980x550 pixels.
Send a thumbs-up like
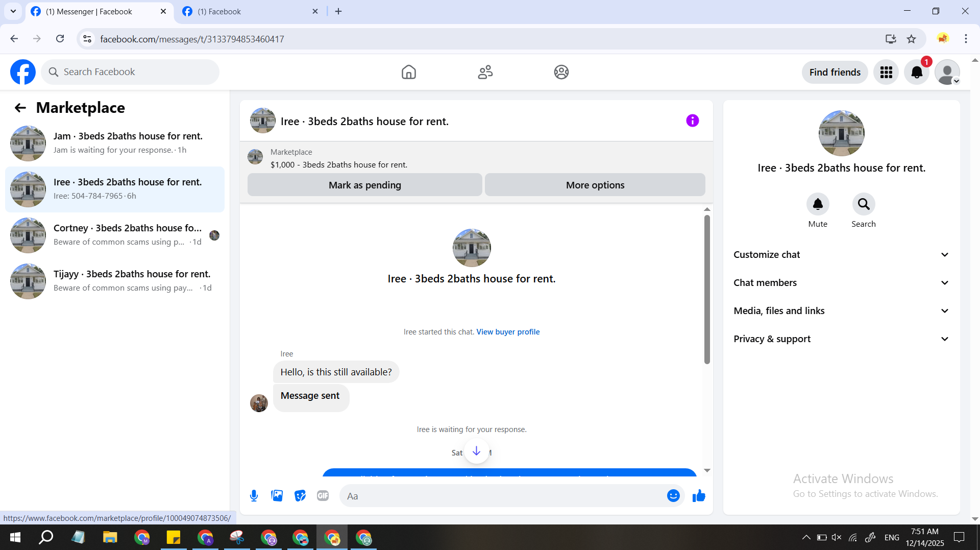[699, 496]
